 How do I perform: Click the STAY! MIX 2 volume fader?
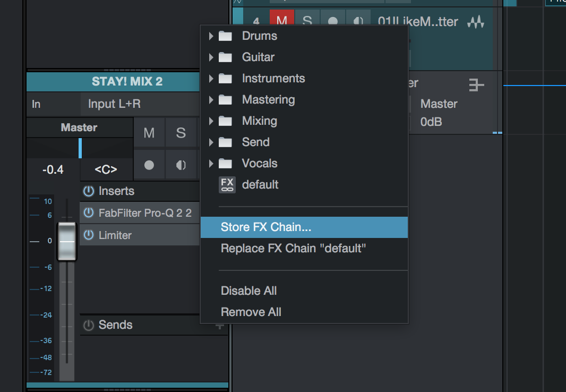tap(67, 242)
